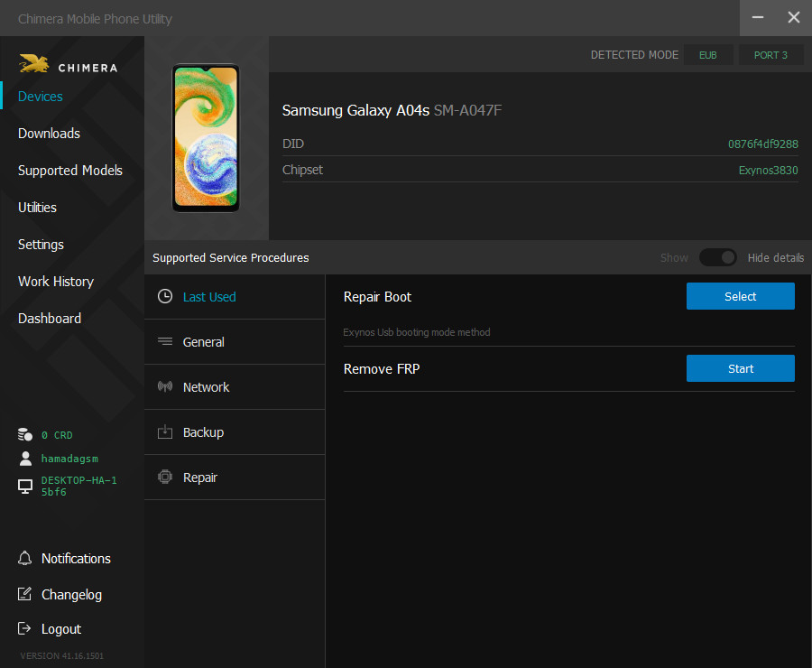Switch to the Repair tab

(x=235, y=478)
